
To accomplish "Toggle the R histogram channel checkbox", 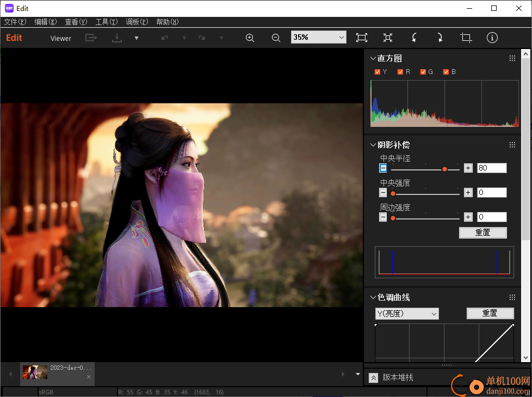I will coord(400,72).
